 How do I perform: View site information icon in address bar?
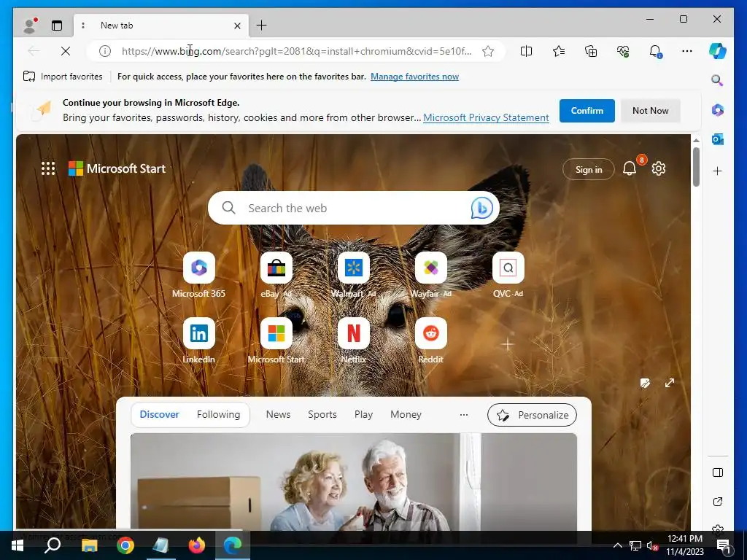[105, 51]
